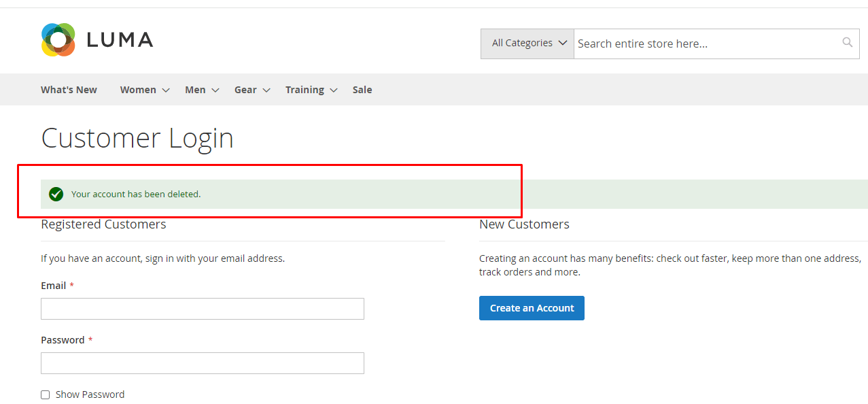Expand the chevron next to Women
The image size is (868, 404).
(x=165, y=90)
